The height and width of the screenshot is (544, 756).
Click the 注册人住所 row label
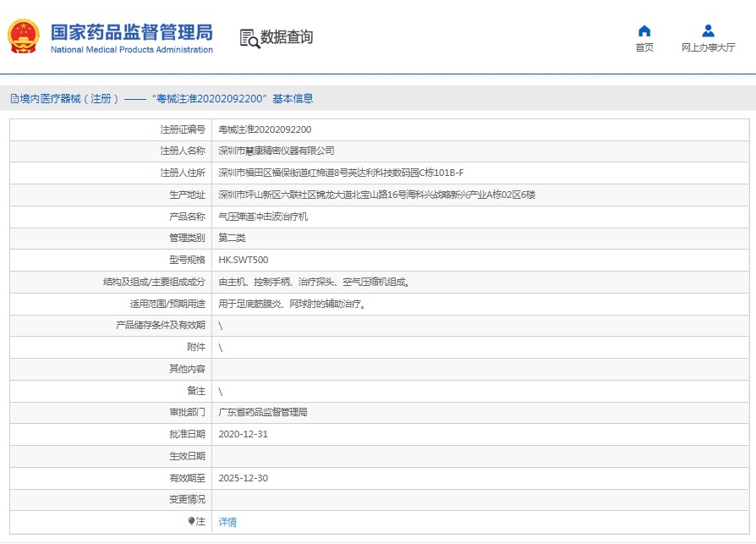[x=183, y=173]
